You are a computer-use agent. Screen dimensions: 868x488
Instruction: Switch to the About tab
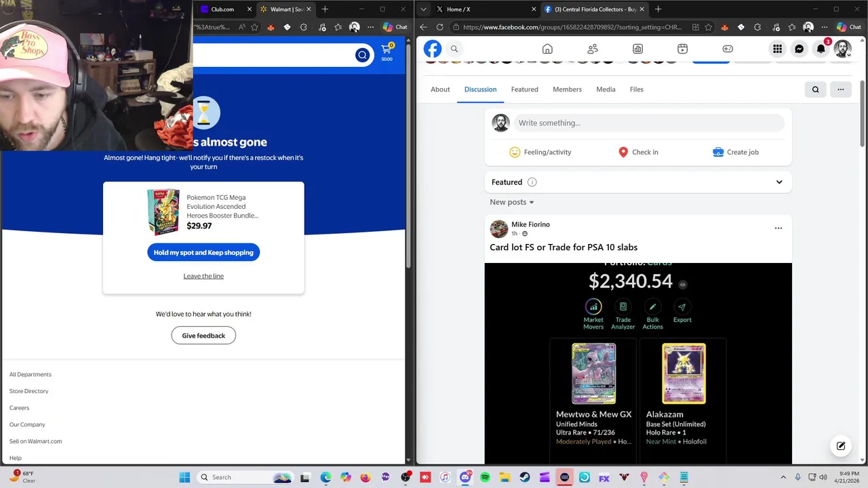coord(440,89)
